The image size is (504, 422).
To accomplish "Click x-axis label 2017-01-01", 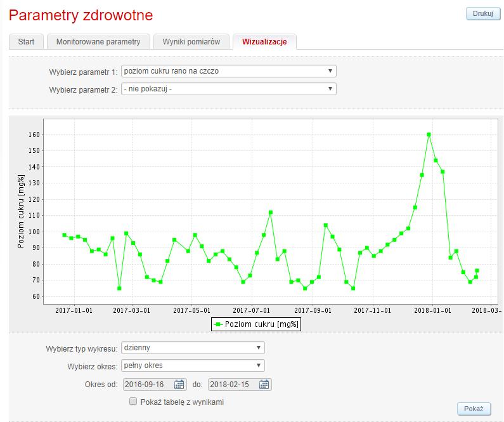I will [74, 310].
